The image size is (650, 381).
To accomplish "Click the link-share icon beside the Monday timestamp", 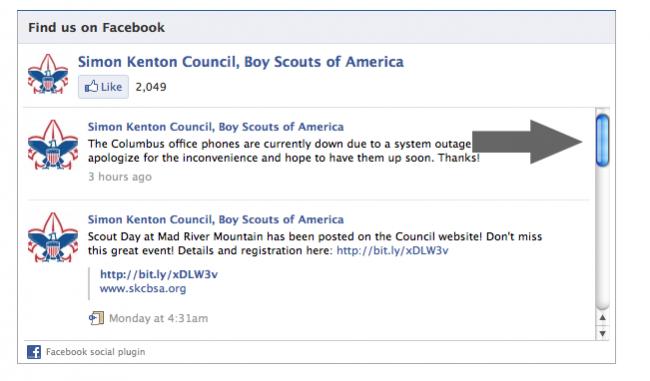I will coord(96,318).
